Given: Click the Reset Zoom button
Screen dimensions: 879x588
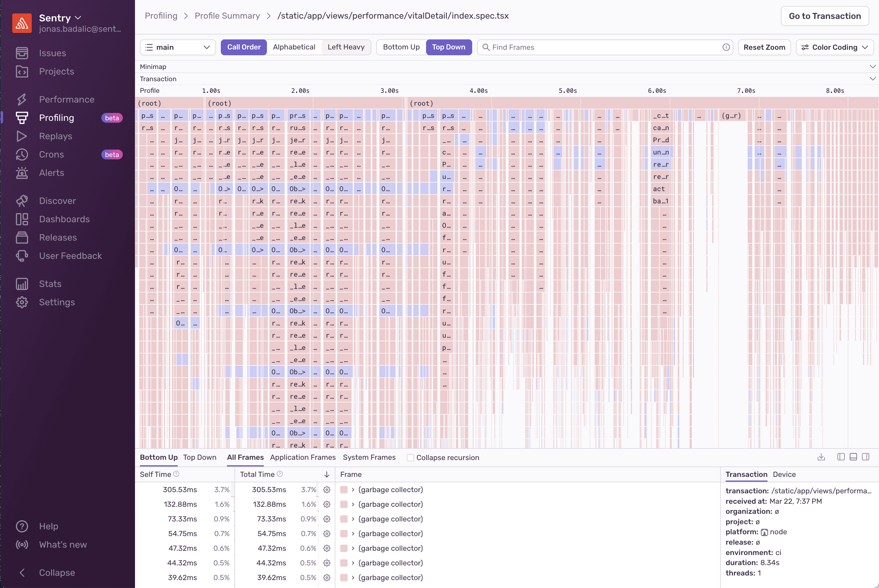Looking at the screenshot, I should (764, 47).
